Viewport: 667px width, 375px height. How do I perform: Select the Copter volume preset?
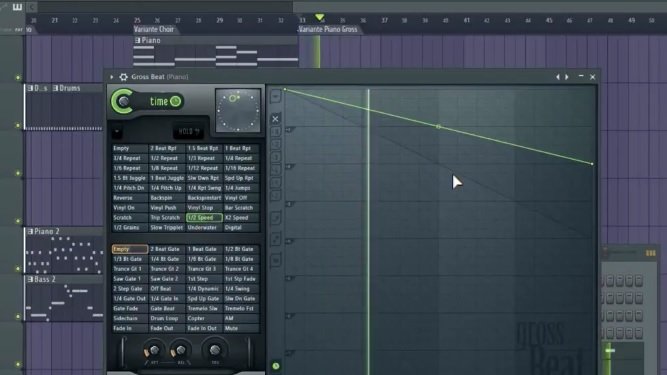[204, 318]
